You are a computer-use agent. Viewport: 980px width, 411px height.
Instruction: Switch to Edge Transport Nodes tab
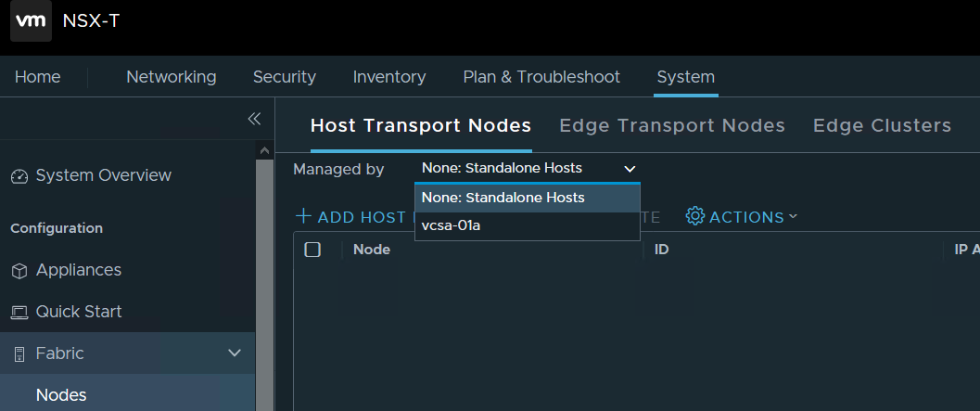click(x=672, y=126)
